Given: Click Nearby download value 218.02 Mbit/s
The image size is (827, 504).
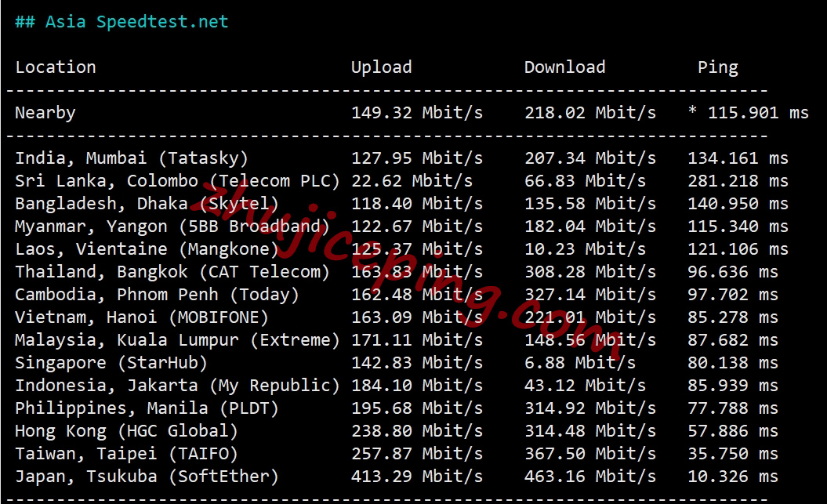Looking at the screenshot, I should tap(590, 112).
